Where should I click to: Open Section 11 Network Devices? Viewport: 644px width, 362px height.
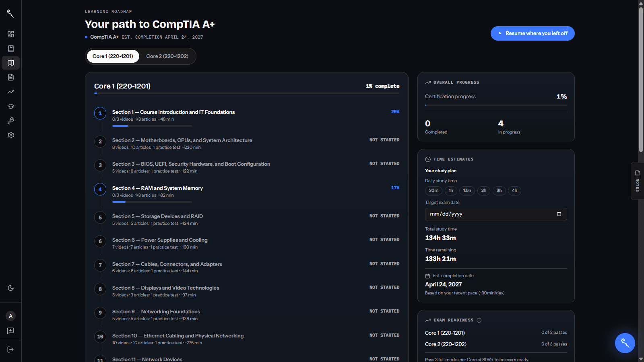point(247,358)
